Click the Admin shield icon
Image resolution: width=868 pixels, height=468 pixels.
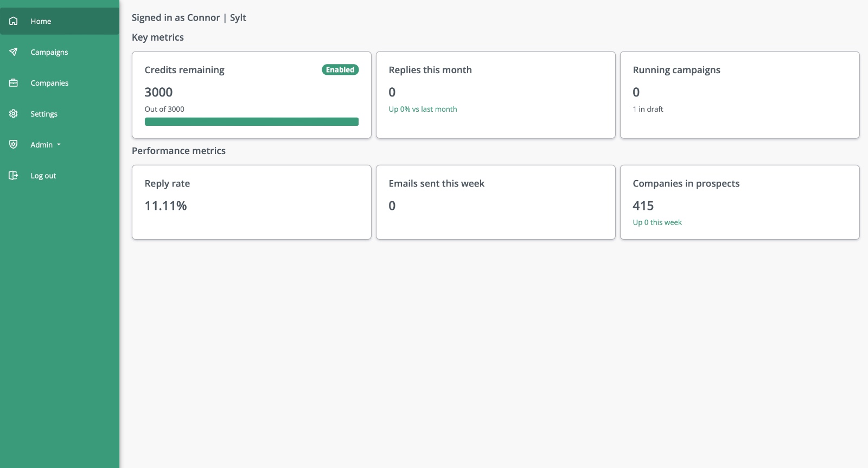pos(14,145)
